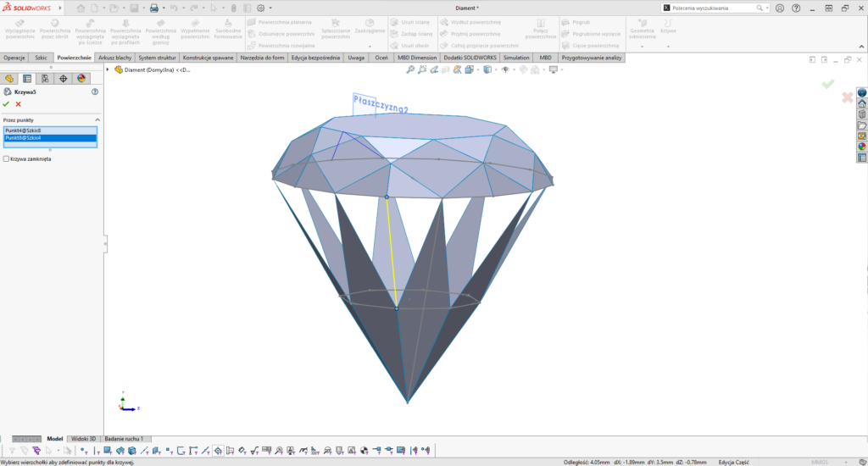Enable the Krzywa zamknięta checkbox
Viewport: 868px width, 466px height.
coord(7,158)
